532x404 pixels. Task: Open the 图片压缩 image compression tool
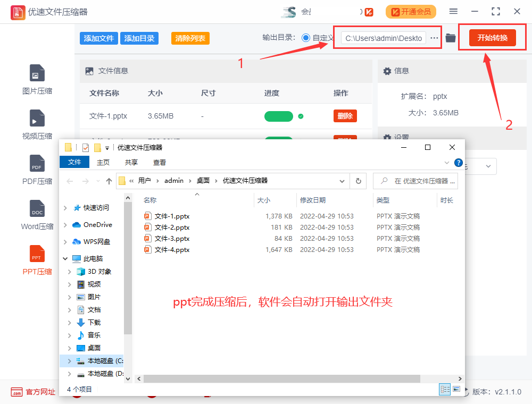[37, 79]
